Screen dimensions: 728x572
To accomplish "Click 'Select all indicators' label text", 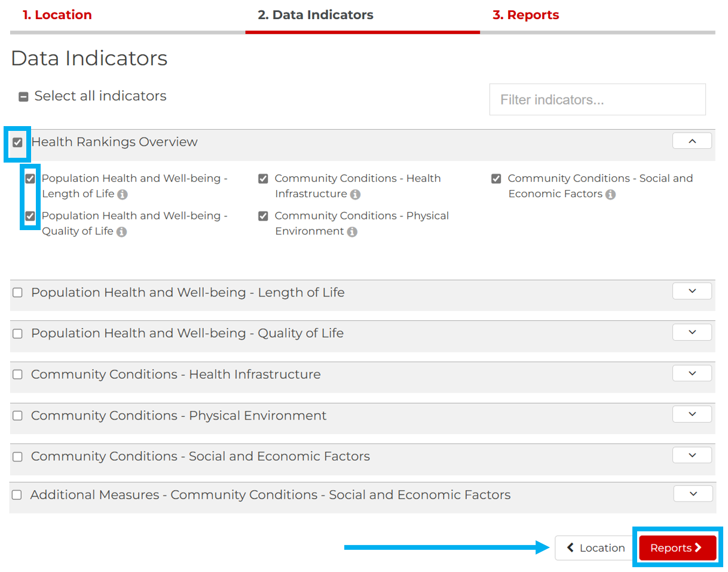I will 100,96.
